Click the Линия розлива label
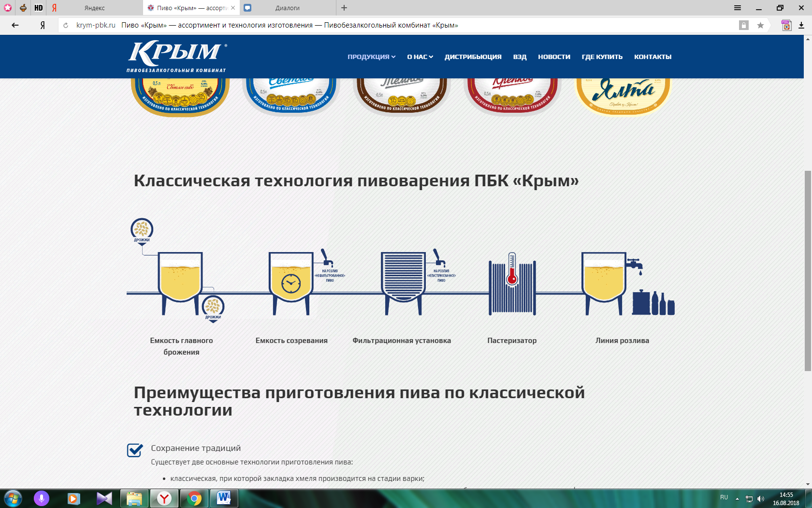Screen dimensions: 812x508 click(x=622, y=341)
